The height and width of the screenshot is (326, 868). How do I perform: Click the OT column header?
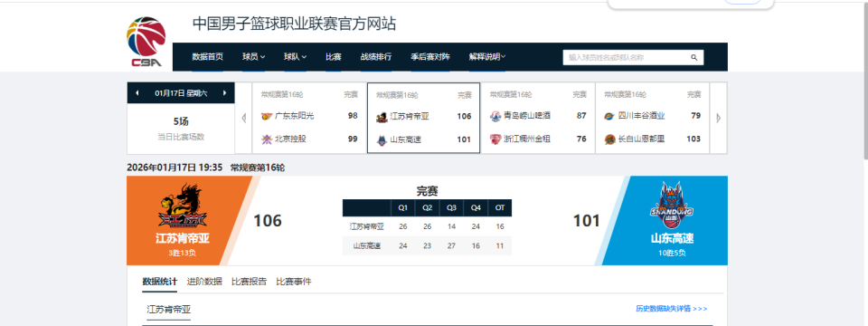click(500, 208)
